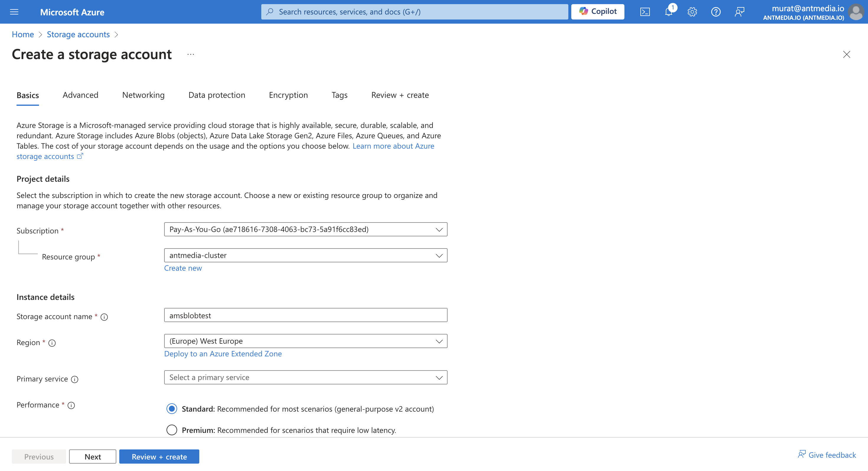This screenshot has width=868, height=471.
Task: Open Learn more about Azure storage accounts link
Action: [x=393, y=146]
